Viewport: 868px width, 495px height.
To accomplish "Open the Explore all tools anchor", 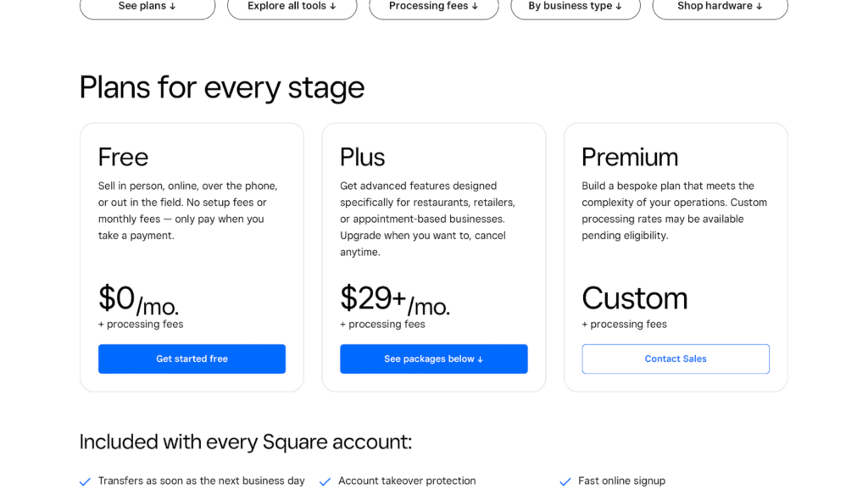I will click(292, 7).
